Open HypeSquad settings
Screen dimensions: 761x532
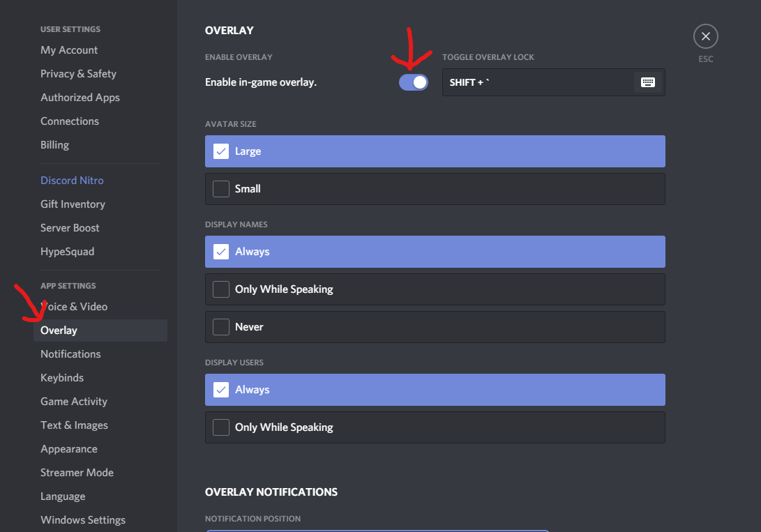point(68,252)
